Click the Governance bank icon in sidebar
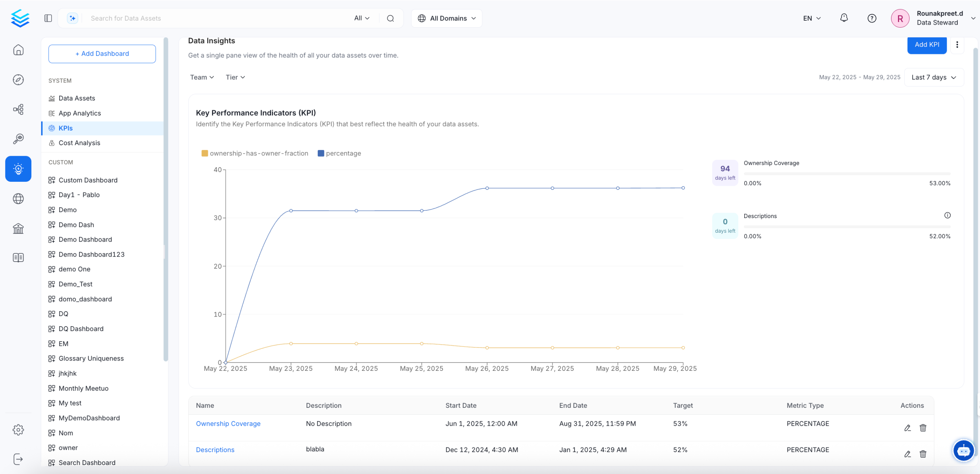Image resolution: width=980 pixels, height=474 pixels. pyautogui.click(x=18, y=228)
